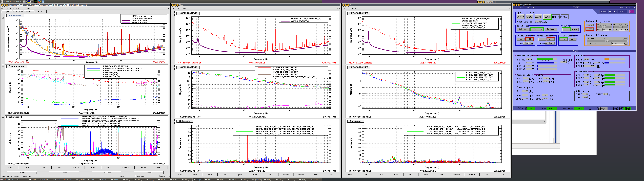Launch Firefox from the top panel icon
Image resolution: width=644 pixels, height=181 pixels.
pos(39,2)
